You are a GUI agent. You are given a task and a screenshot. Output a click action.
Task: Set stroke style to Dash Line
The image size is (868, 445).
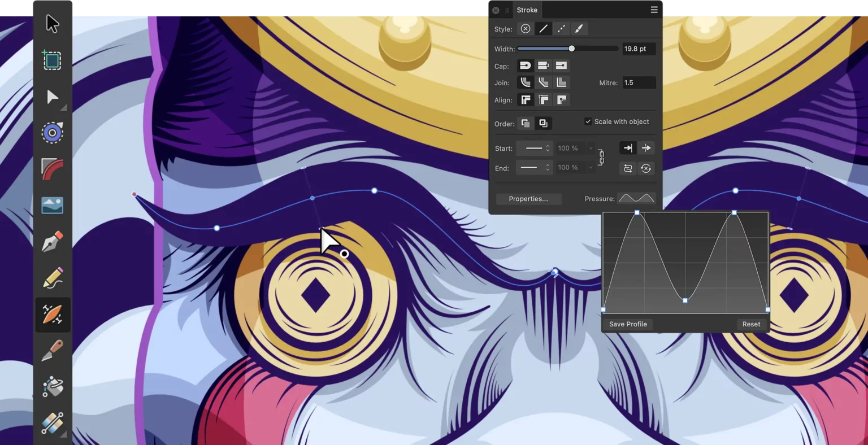click(561, 29)
